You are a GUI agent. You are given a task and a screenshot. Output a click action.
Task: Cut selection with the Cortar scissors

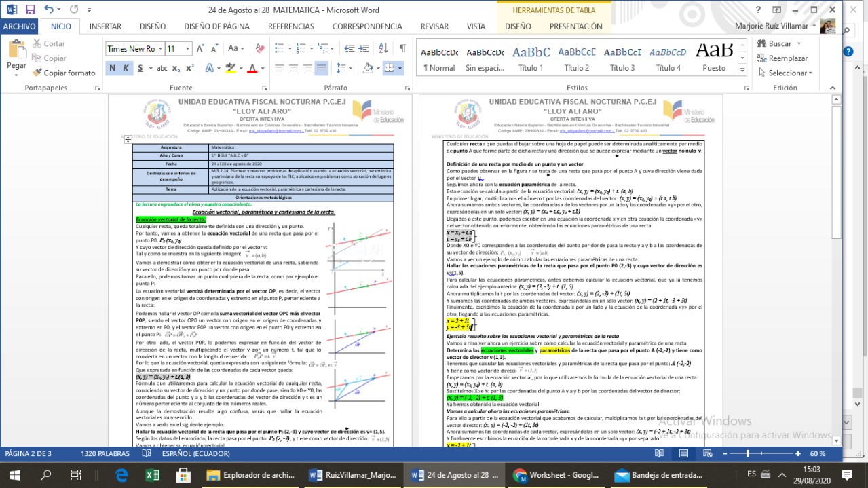coord(50,43)
